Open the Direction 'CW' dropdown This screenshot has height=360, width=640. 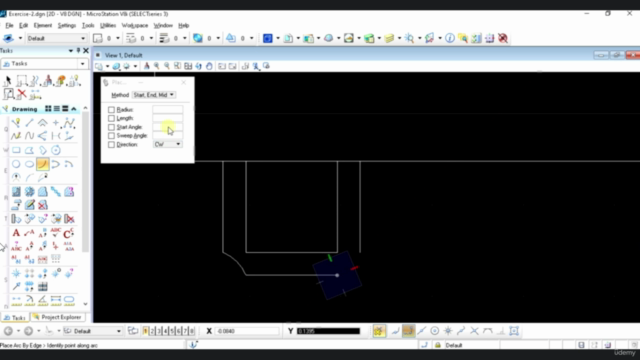pyautogui.click(x=167, y=144)
